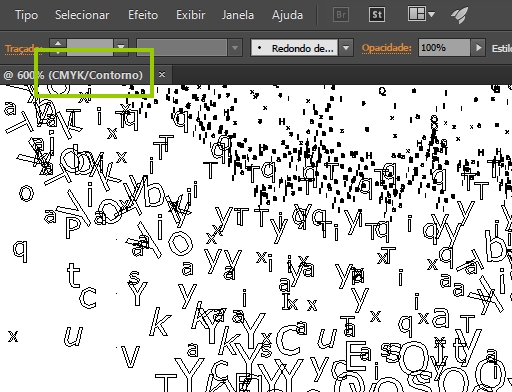Open the Tipo menu
512x392 pixels.
click(x=26, y=15)
